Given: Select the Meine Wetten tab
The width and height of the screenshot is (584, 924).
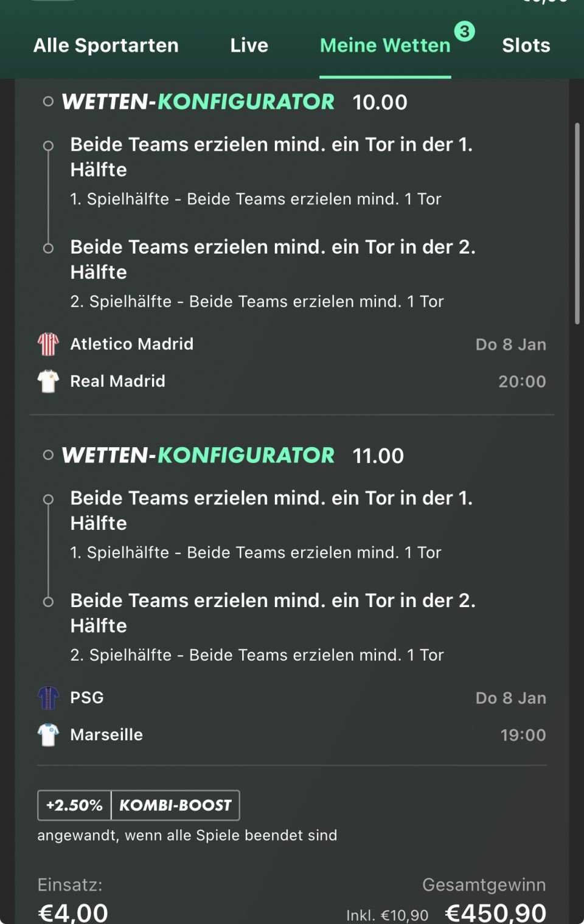Looking at the screenshot, I should pyautogui.click(x=385, y=46).
